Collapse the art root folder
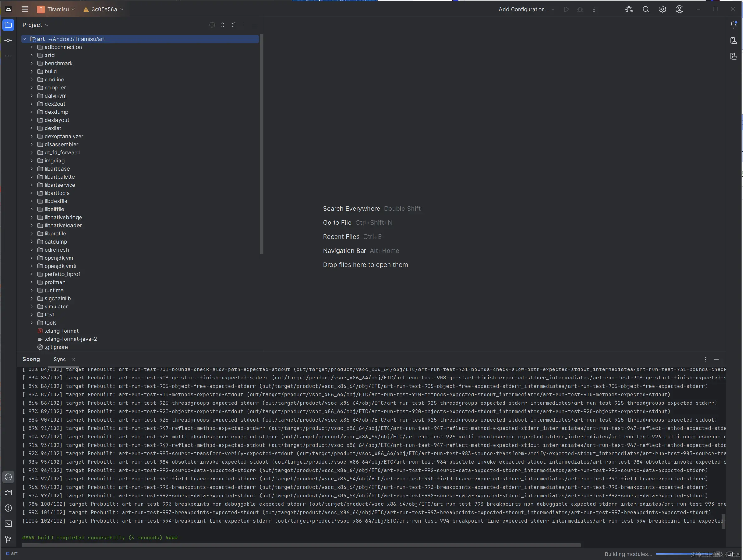 [24, 39]
